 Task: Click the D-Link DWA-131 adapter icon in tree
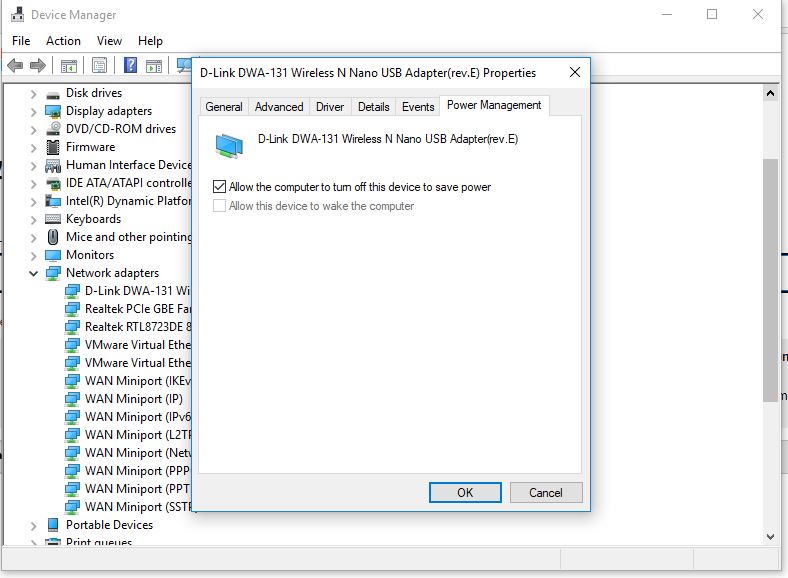pos(72,291)
